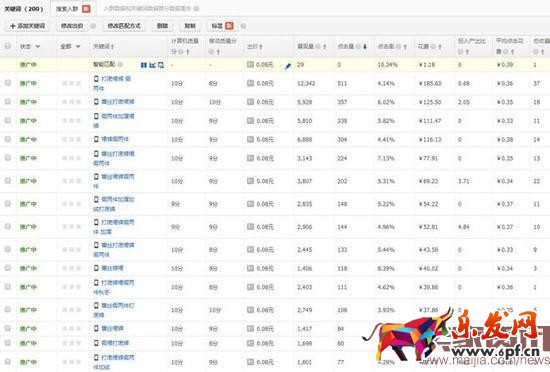The height and width of the screenshot is (372, 550).
Task: Click the 0.08元 bid in the 2,445 impressions row
Action: point(265,250)
